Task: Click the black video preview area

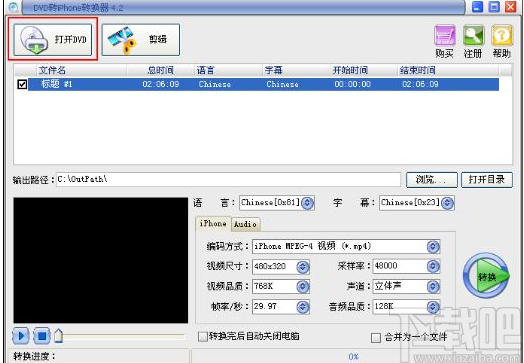Action: (x=101, y=260)
